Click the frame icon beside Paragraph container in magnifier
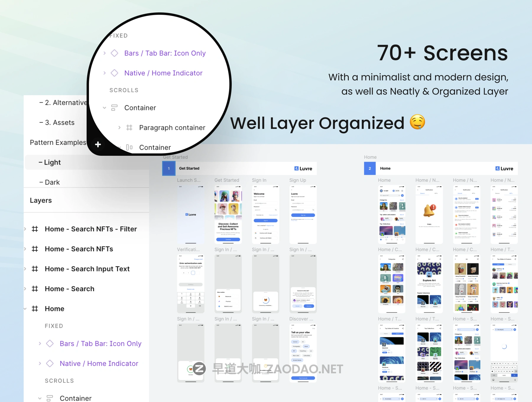This screenshot has width=532, height=402. coord(129,128)
